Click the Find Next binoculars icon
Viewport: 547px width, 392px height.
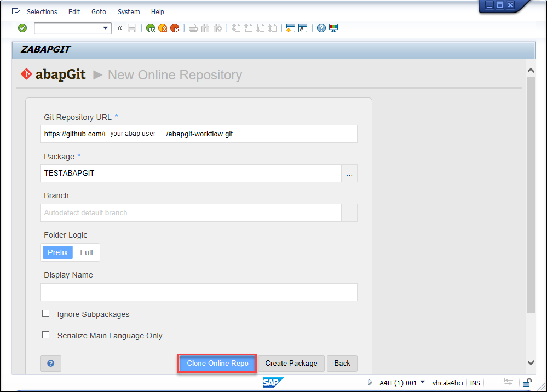(x=218, y=28)
